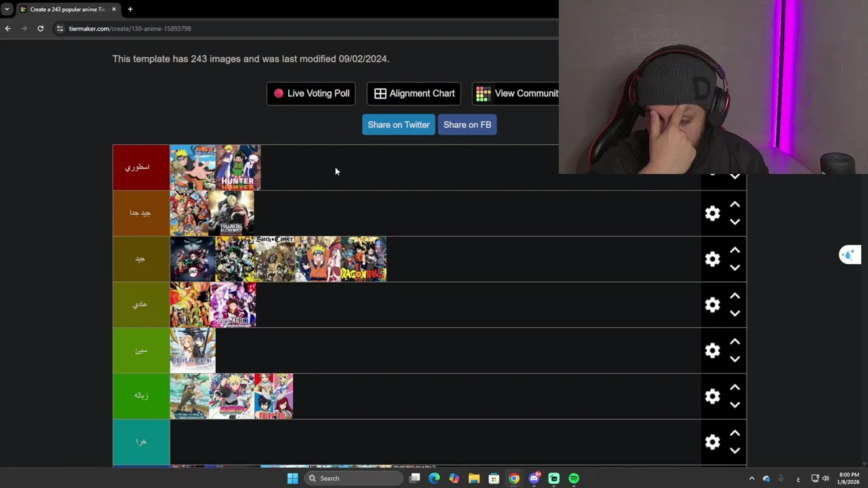Select the My Hero Academia thumbnail

235,259
